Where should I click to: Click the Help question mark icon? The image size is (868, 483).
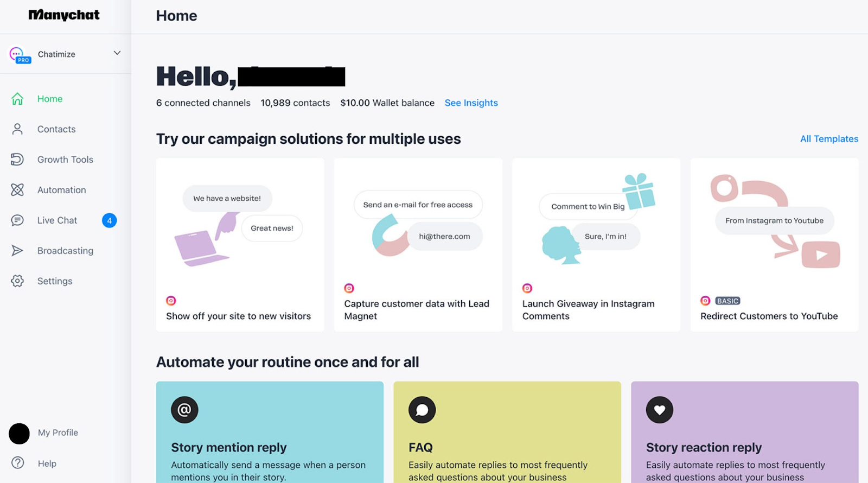point(17,463)
